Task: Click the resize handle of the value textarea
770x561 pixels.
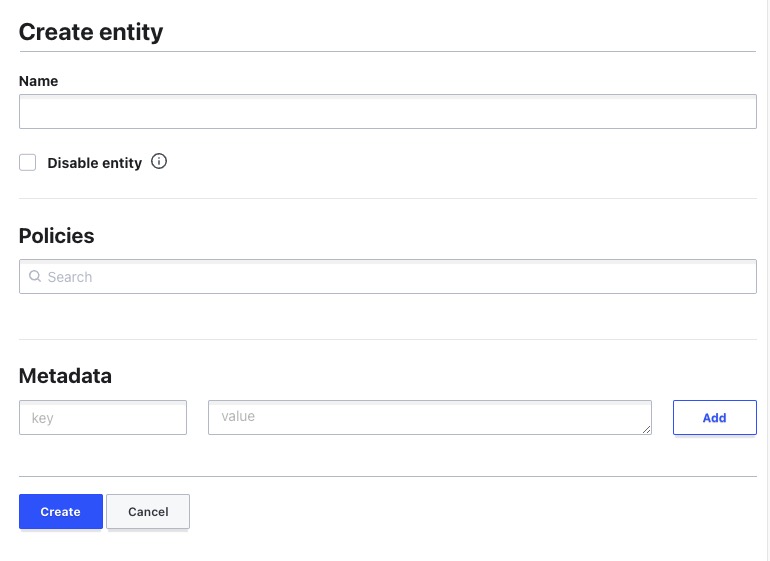Action: point(646,429)
